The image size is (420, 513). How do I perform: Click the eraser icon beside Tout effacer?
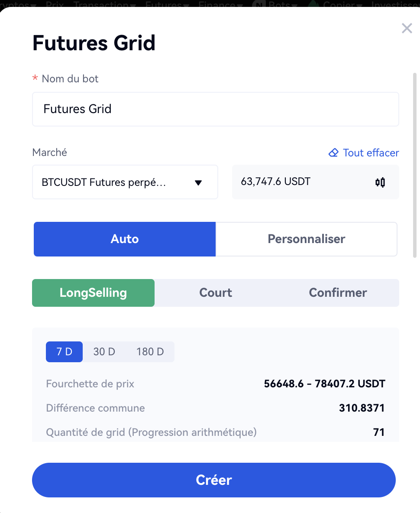click(x=333, y=153)
